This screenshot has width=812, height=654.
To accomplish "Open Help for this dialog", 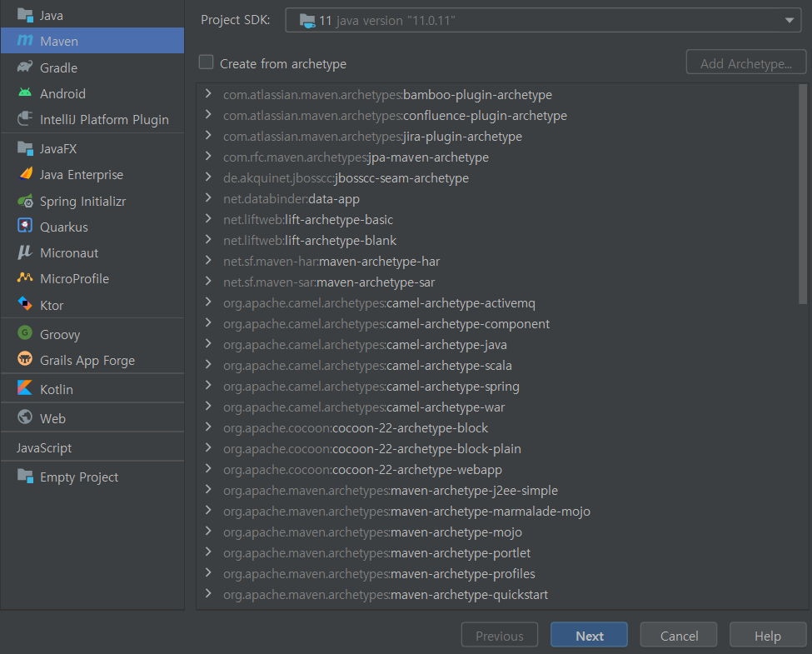I will (768, 636).
